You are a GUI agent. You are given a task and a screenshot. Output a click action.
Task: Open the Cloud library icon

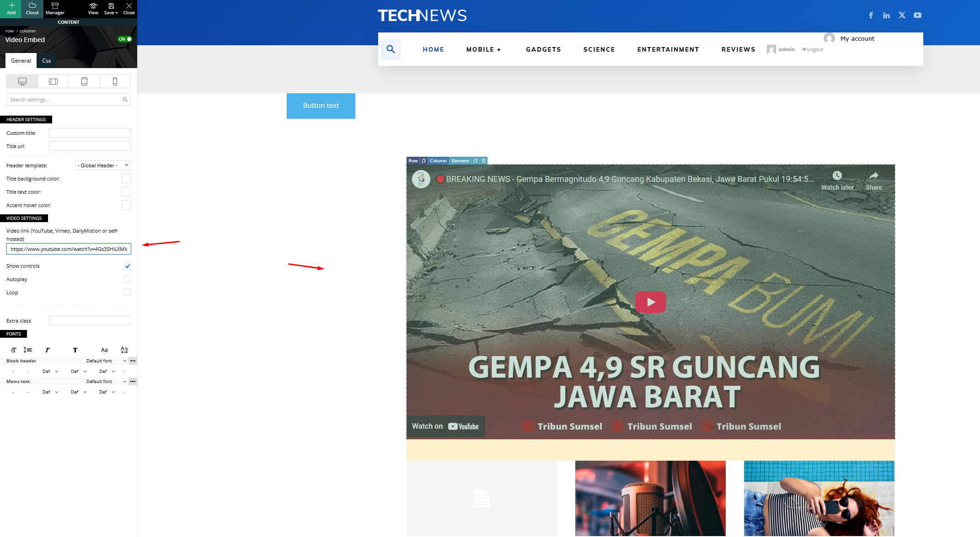point(32,6)
